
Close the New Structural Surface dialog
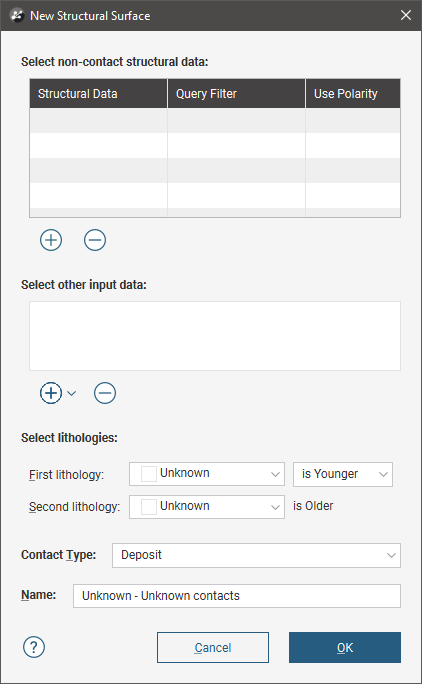coord(406,15)
